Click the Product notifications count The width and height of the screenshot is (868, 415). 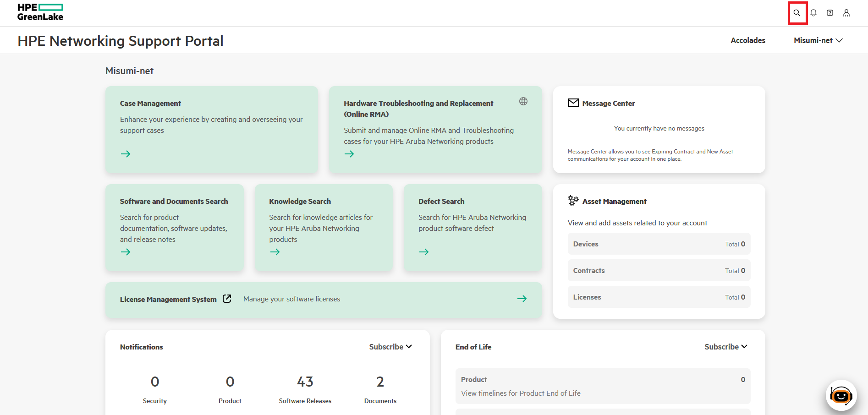[230, 382]
